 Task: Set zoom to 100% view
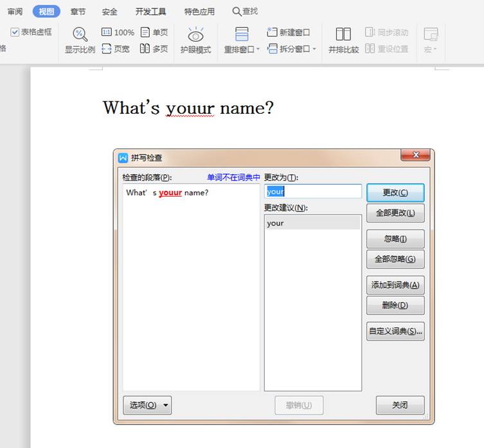tap(118, 32)
